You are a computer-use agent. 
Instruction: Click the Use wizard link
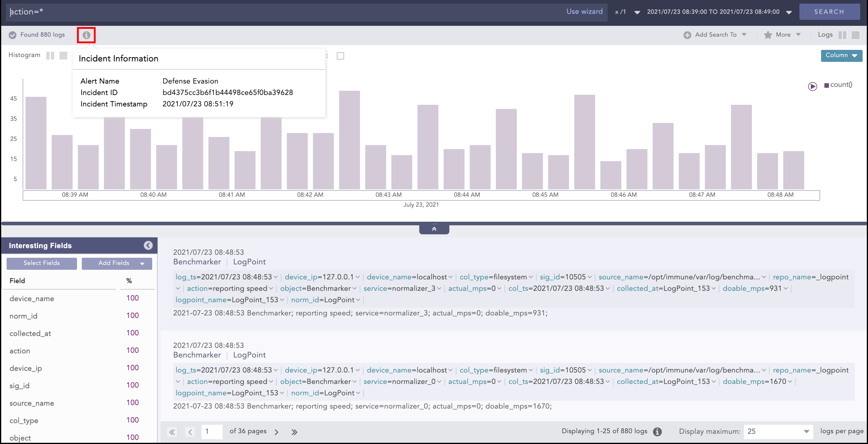584,11
